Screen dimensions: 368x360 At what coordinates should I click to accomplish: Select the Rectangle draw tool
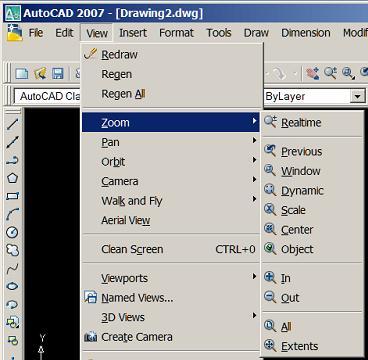coord(12,196)
